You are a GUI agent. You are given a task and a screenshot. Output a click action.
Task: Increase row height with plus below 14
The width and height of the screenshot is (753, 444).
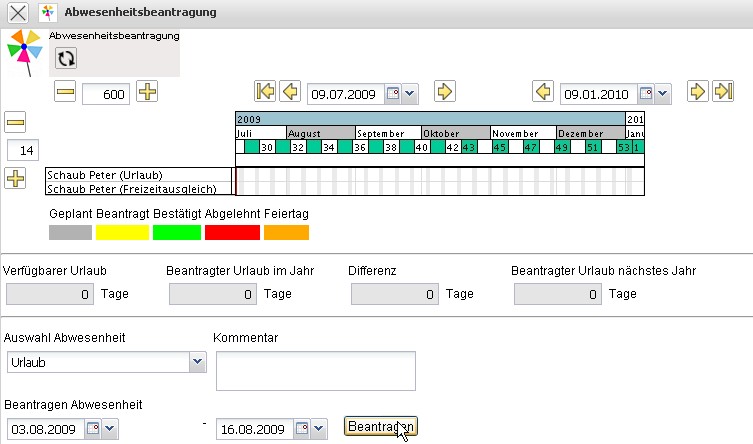(x=15, y=179)
